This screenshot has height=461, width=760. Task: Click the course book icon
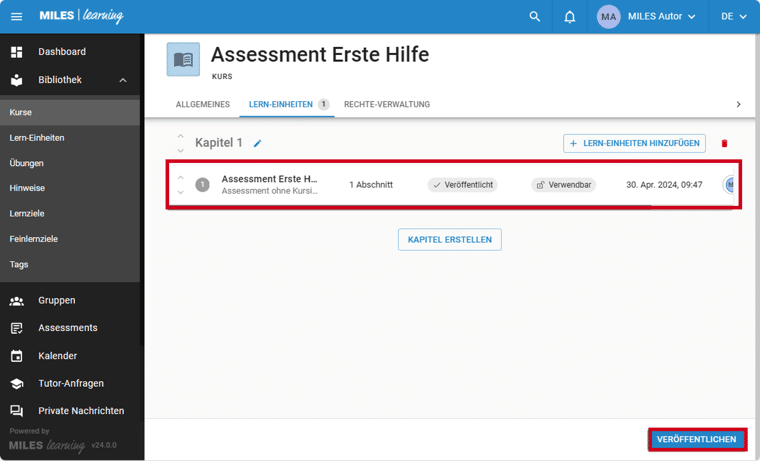coord(183,60)
